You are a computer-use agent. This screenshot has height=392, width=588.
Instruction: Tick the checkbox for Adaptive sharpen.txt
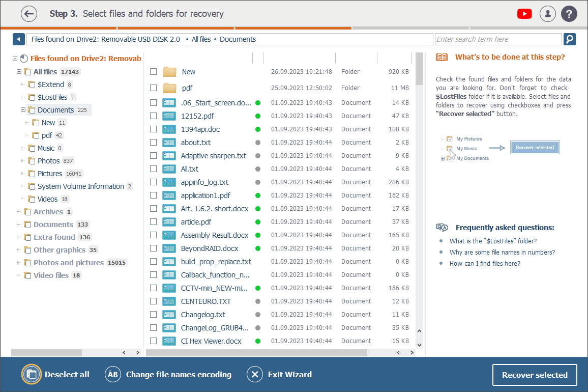tap(154, 155)
